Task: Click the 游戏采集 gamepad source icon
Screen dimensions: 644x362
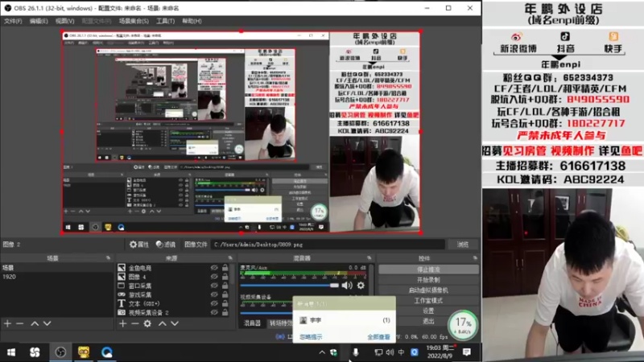Action: 122,294
